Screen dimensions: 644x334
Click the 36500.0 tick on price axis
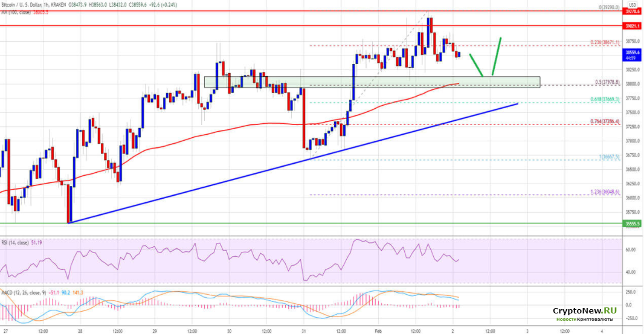tap(633, 169)
